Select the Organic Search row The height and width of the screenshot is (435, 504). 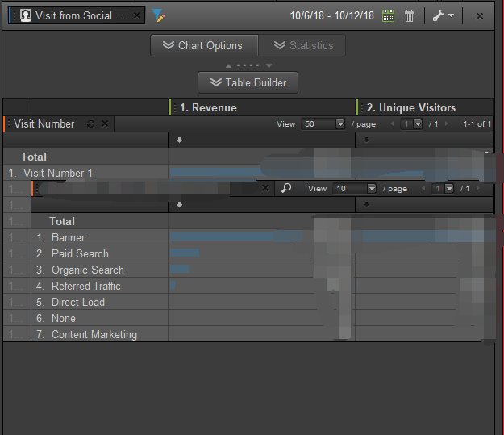click(x=87, y=270)
